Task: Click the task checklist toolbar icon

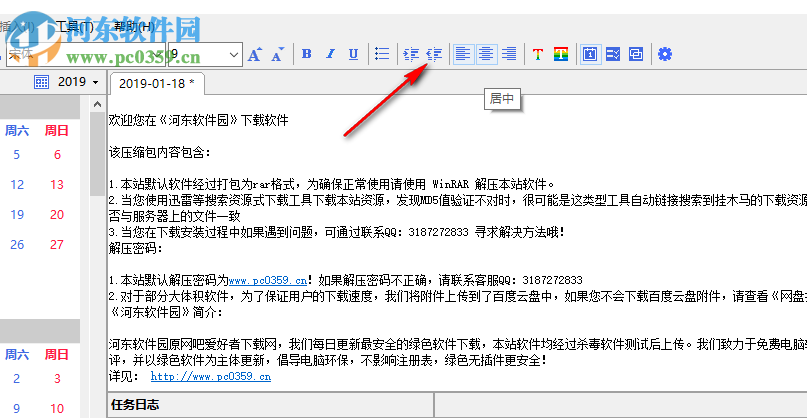Action: [x=613, y=54]
